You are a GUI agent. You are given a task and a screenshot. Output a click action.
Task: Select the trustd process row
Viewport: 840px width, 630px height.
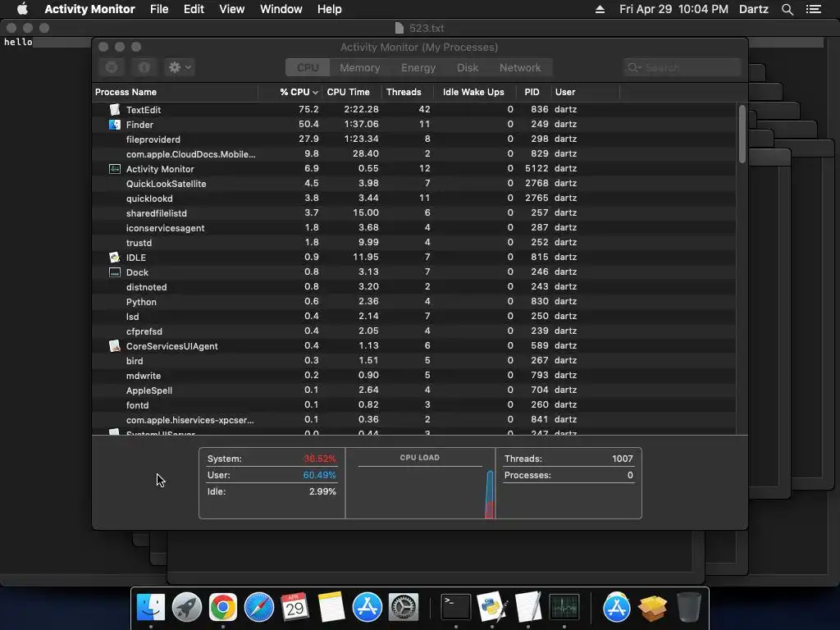pos(414,243)
